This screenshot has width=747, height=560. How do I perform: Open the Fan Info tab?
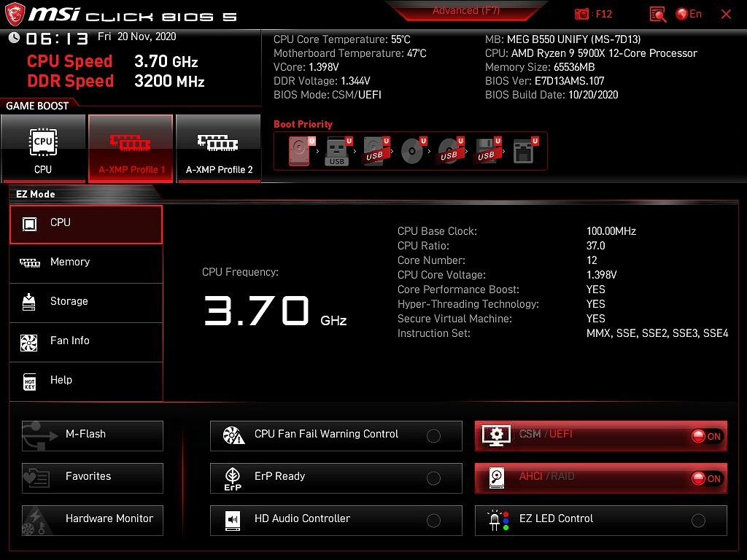pos(86,342)
